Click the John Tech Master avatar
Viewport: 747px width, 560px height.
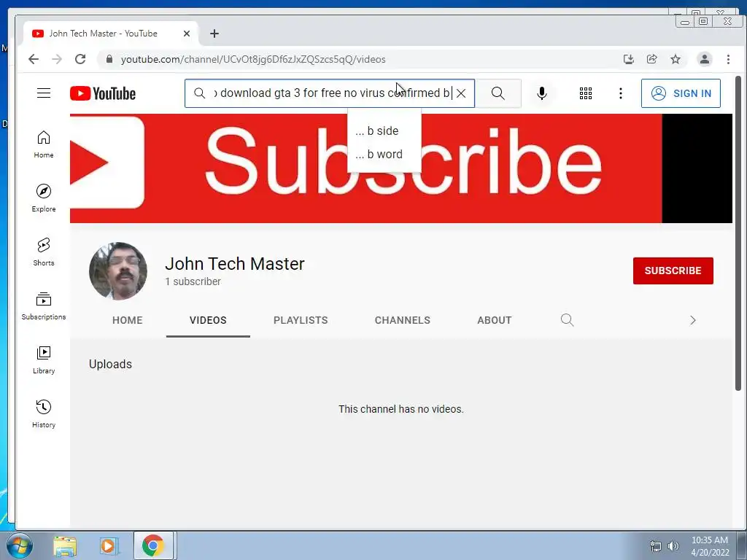click(x=118, y=271)
